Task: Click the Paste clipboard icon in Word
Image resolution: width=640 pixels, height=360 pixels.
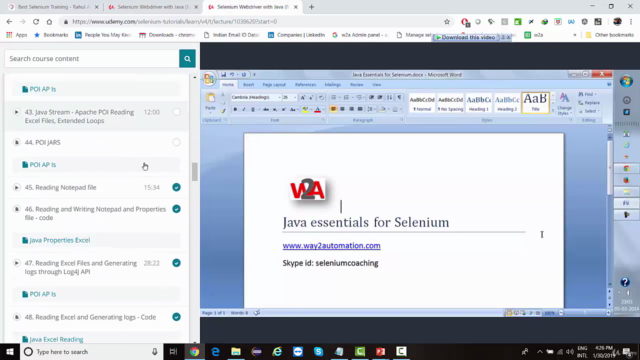Action: tap(210, 98)
